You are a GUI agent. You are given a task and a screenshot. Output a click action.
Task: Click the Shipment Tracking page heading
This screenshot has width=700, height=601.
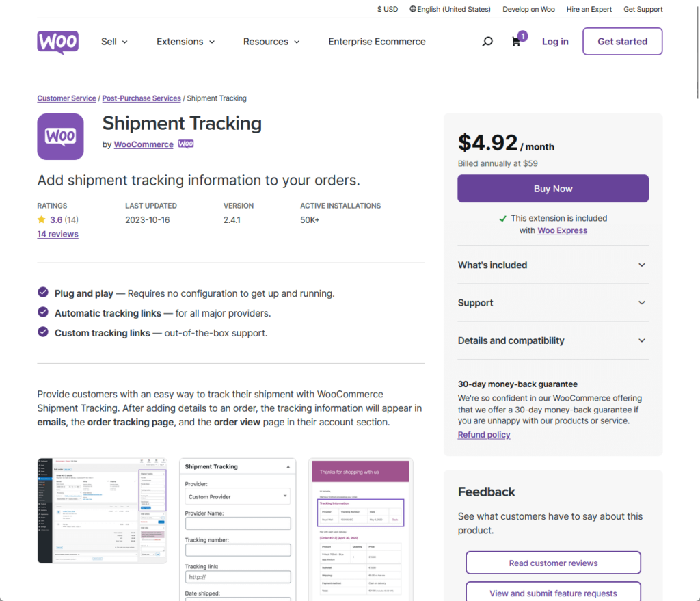182,123
